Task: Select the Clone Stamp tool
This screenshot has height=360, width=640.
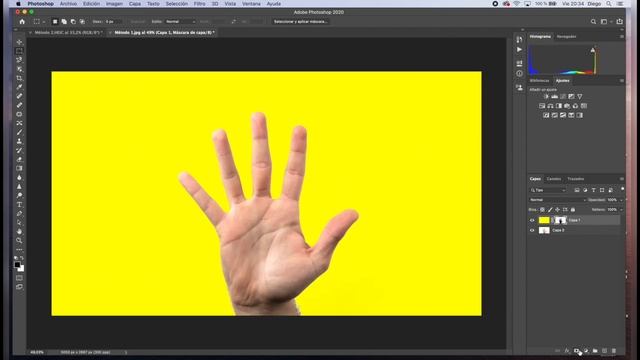Action: click(x=19, y=141)
